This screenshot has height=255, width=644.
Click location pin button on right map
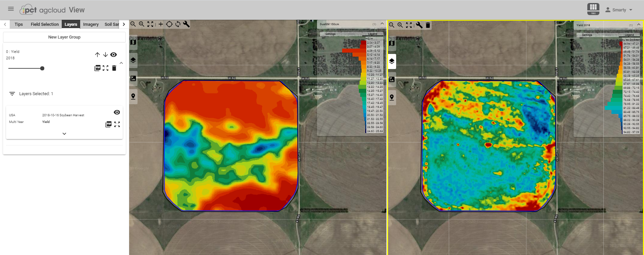392,98
